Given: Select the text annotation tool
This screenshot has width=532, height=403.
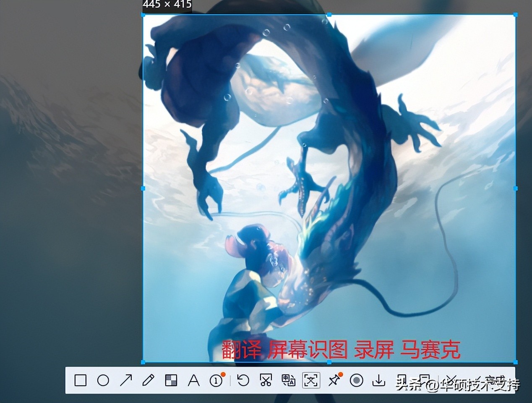Looking at the screenshot, I should click(x=193, y=380).
